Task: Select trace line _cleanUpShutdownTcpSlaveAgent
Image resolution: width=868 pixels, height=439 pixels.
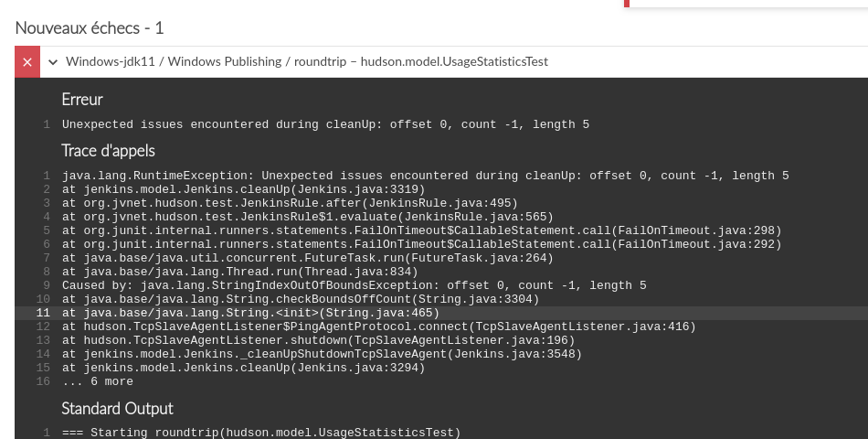Action: [x=322, y=354]
